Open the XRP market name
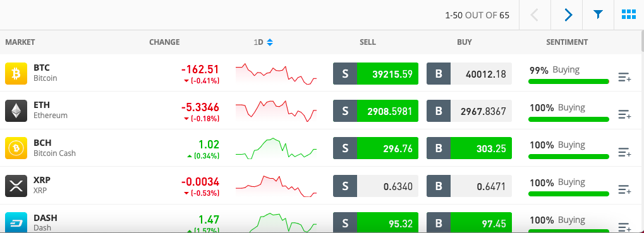The image size is (644, 233). (40, 190)
